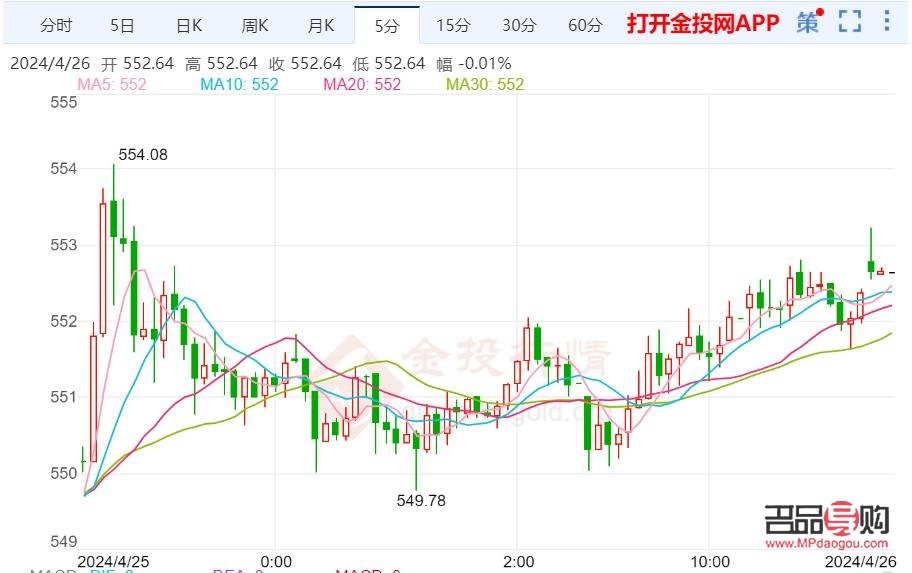
Task: Open the 日K chart tab
Action: [189, 26]
